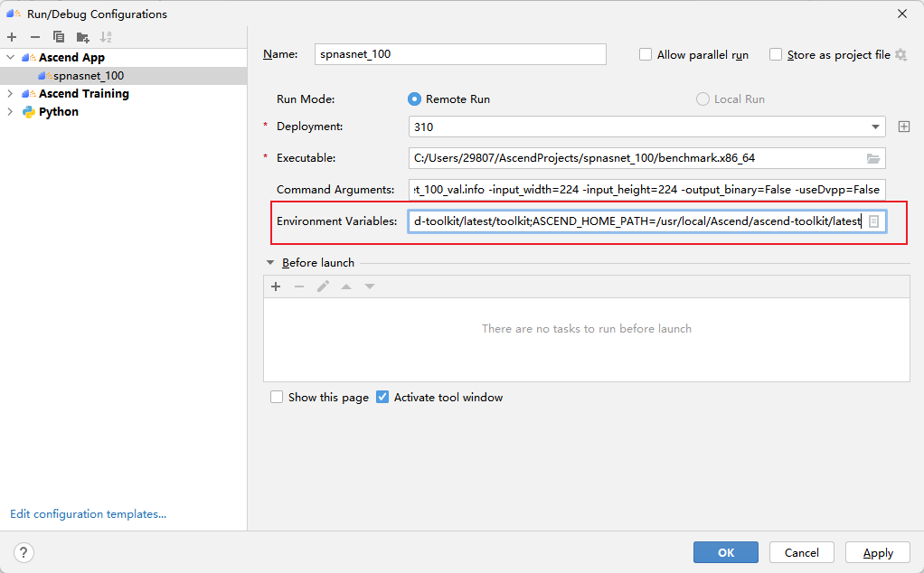
Task: Move before launch task up
Action: click(x=346, y=286)
